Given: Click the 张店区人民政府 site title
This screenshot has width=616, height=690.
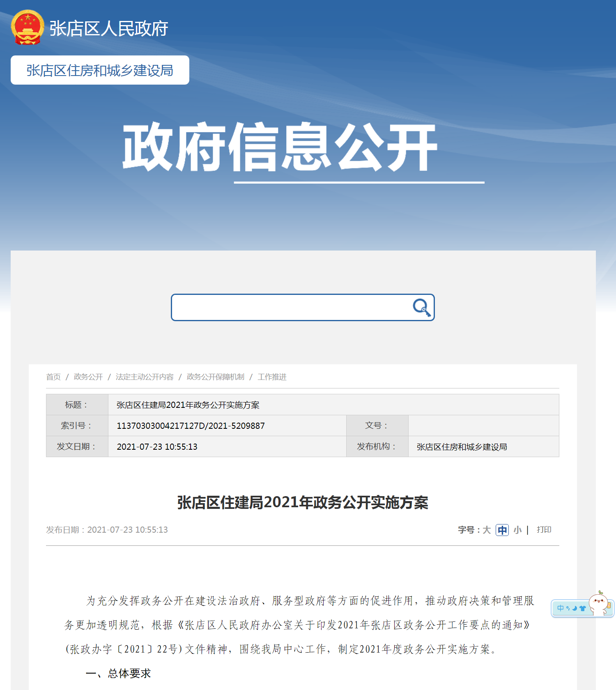Looking at the screenshot, I should (x=109, y=28).
